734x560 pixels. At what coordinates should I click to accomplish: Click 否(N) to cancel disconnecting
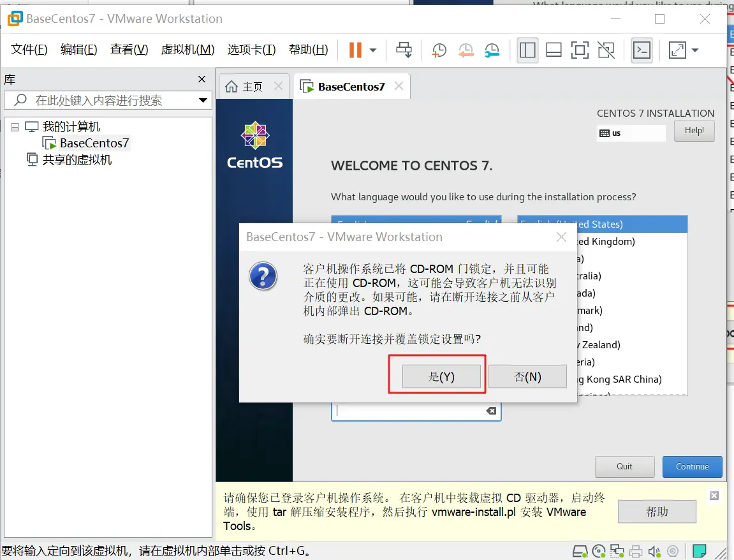527,377
